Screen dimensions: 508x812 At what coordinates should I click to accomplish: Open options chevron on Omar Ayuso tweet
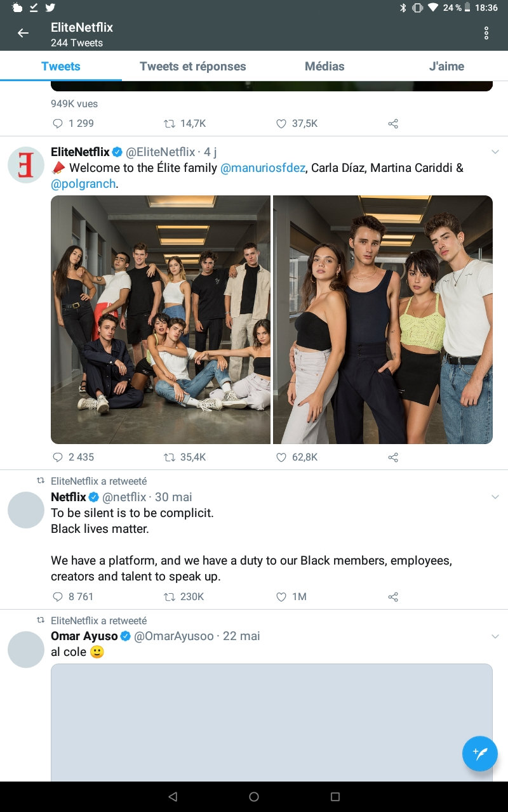tap(495, 636)
